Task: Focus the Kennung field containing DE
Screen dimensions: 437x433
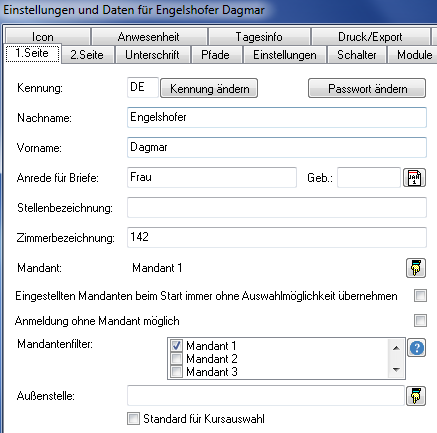Action: tap(143, 87)
